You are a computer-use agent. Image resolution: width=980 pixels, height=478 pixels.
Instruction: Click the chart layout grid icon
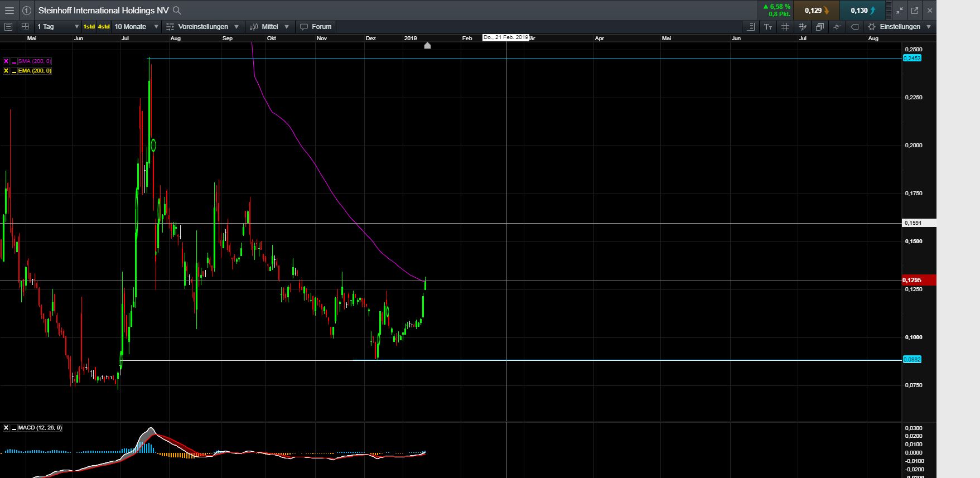[25, 27]
